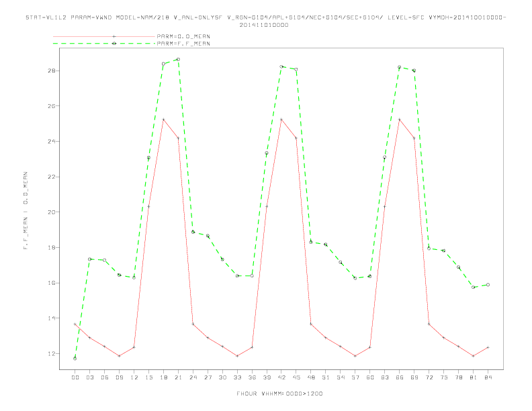532x411 pixels.
Task: Click x-axis forecast hour label 27
Action: (x=208, y=377)
